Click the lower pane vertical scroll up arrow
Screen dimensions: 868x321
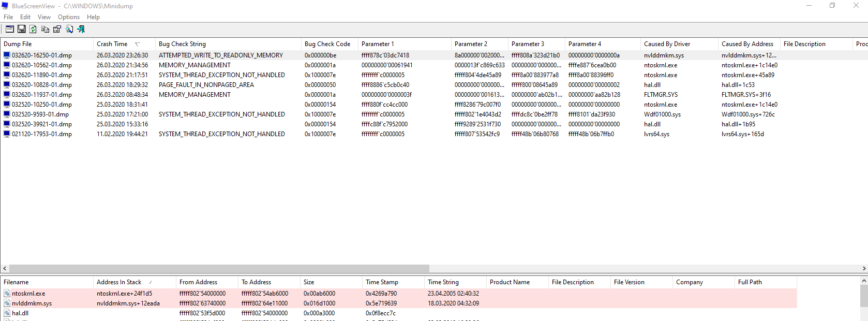pyautogui.click(x=864, y=281)
